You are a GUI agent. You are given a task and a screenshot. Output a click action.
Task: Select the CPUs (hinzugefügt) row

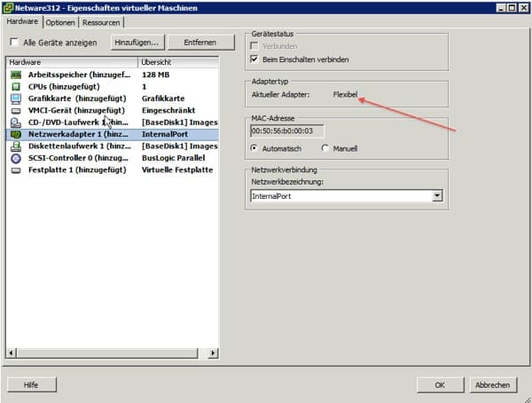[x=113, y=87]
